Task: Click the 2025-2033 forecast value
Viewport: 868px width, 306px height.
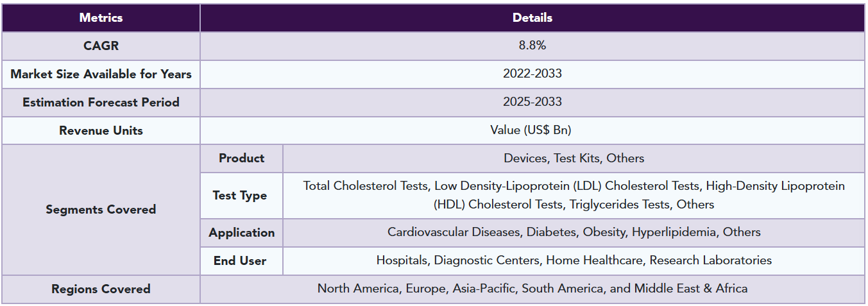Action: coord(532,103)
